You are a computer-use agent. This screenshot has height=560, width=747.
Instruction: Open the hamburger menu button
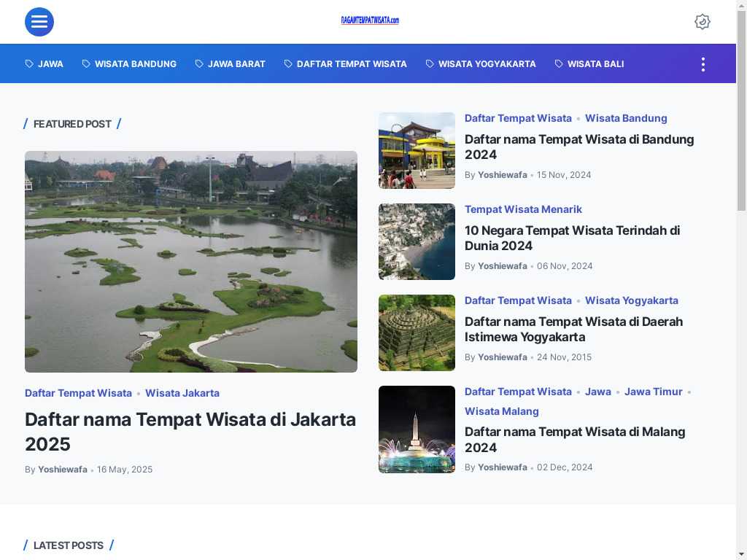tap(39, 22)
